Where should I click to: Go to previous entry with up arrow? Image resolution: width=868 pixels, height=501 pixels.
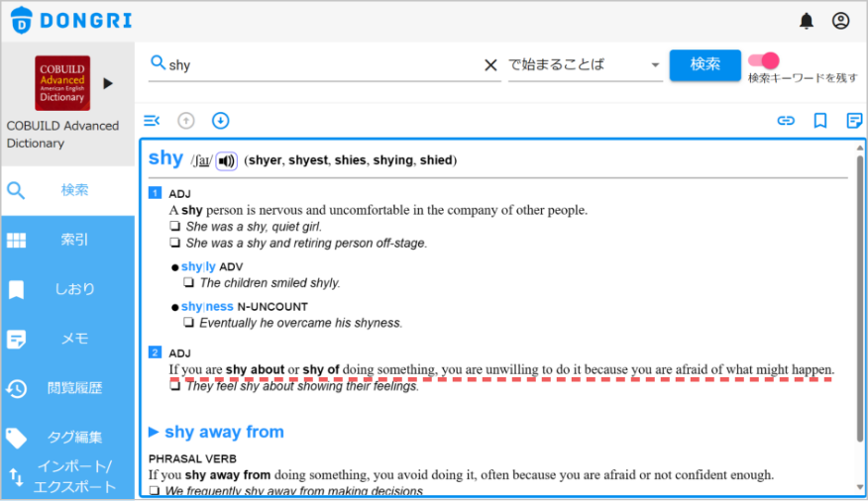click(186, 121)
